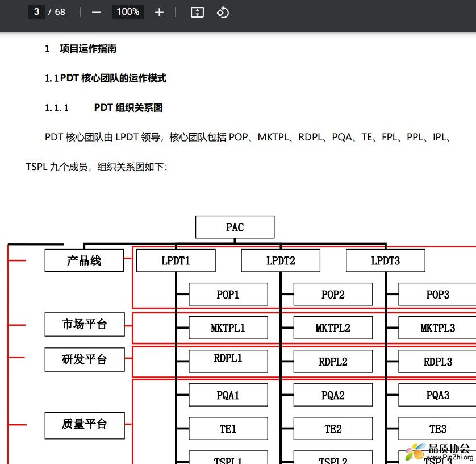
Task: Click the 质量平台 box
Action: [x=85, y=425]
